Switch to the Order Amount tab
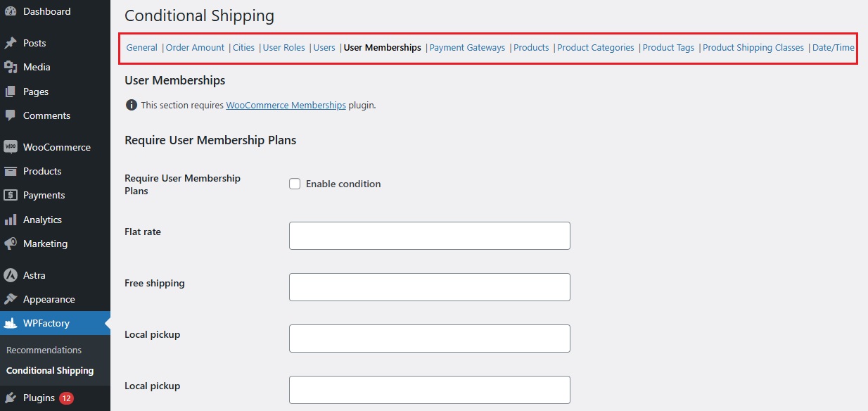868x411 pixels. [x=195, y=48]
